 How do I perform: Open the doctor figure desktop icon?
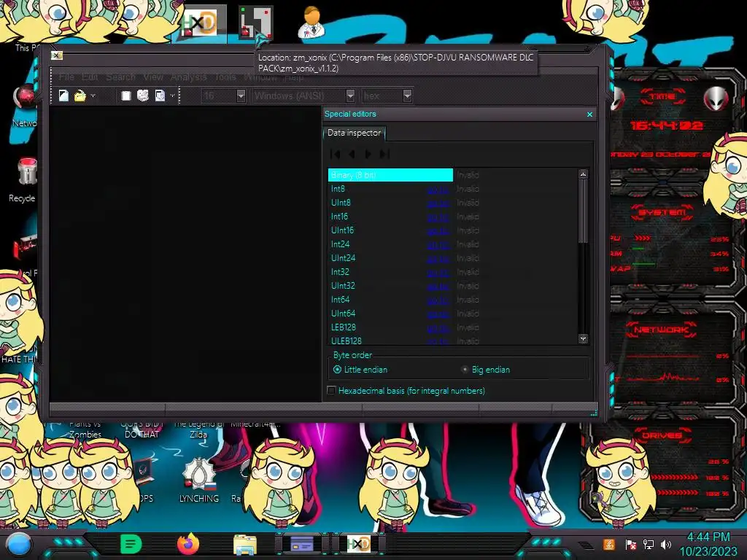coord(311,22)
